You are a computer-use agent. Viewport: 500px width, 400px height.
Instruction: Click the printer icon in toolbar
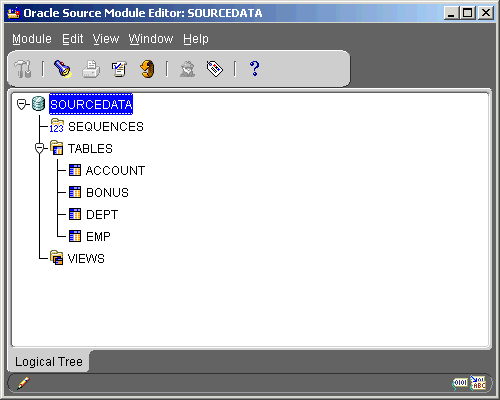click(91, 69)
